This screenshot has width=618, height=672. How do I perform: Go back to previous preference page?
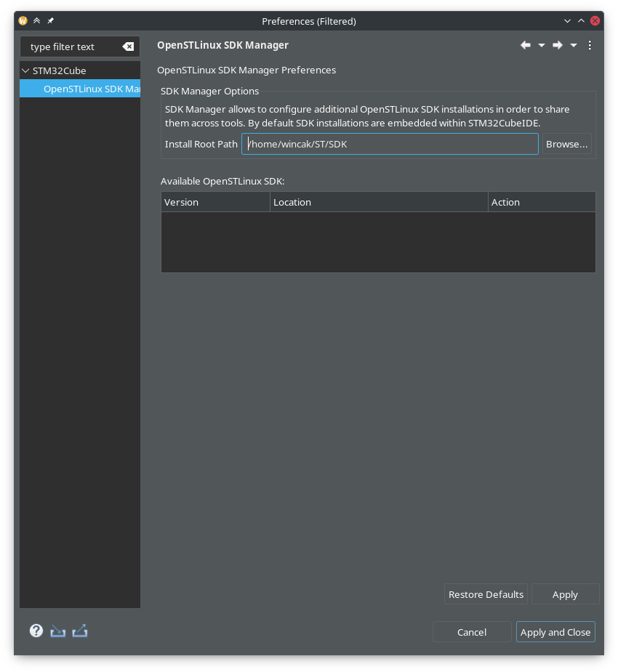[526, 45]
